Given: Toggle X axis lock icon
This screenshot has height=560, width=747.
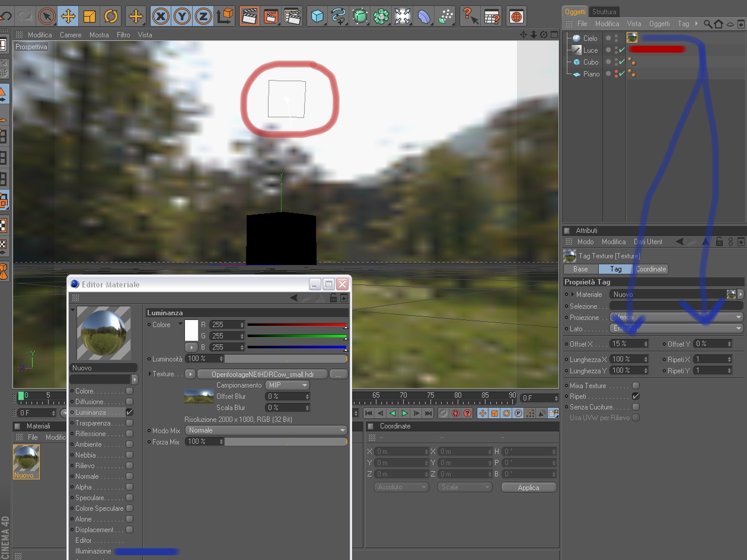Looking at the screenshot, I should [160, 16].
